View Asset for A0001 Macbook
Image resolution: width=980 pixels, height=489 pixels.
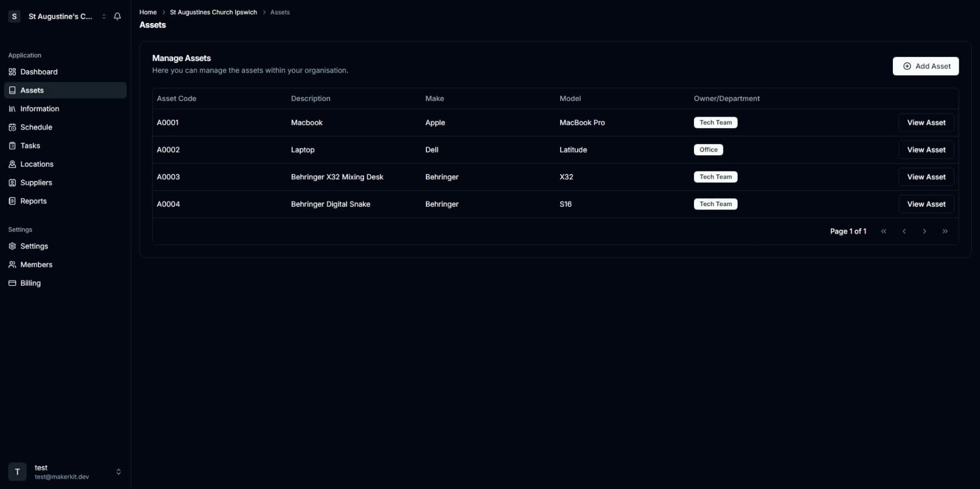(926, 123)
